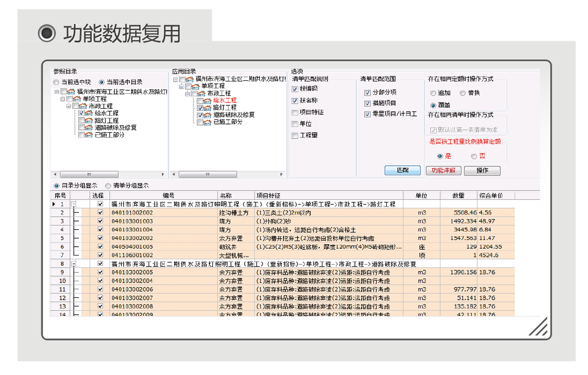Select code cell 040504001005
This screenshot has width=588, height=375.
(x=164, y=247)
